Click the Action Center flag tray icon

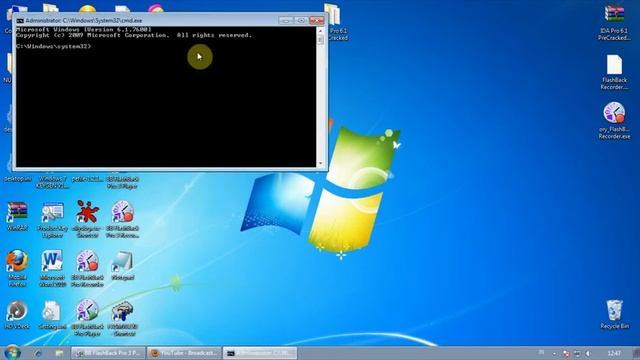click(566, 353)
